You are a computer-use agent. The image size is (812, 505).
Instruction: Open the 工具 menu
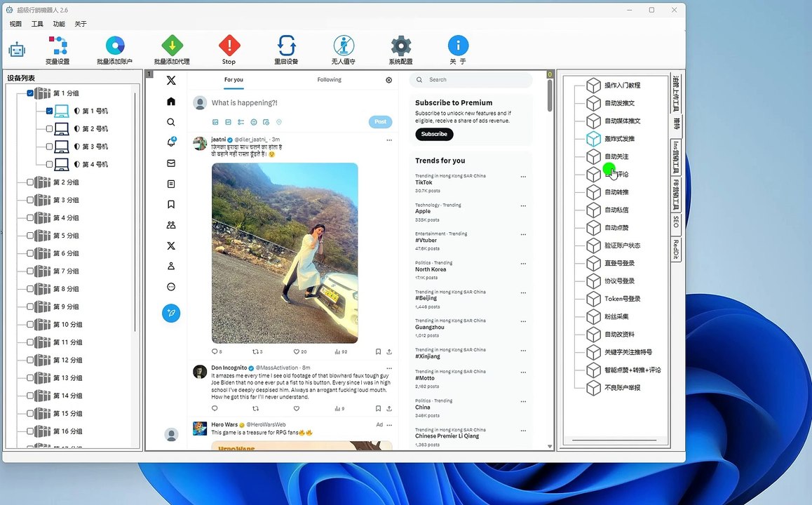37,24
